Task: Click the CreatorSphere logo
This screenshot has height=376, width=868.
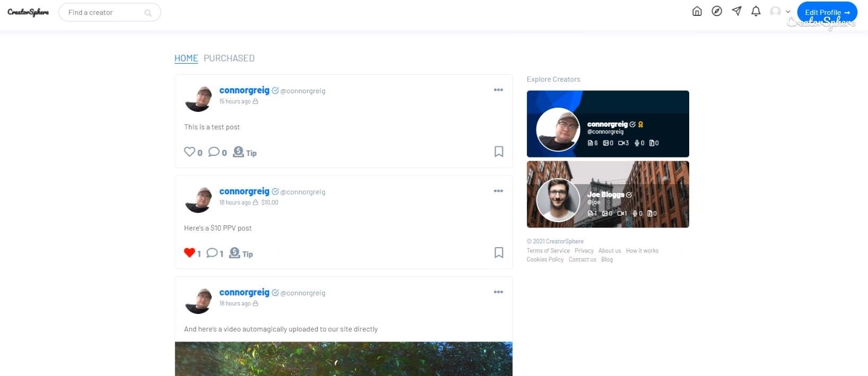Action: [28, 12]
